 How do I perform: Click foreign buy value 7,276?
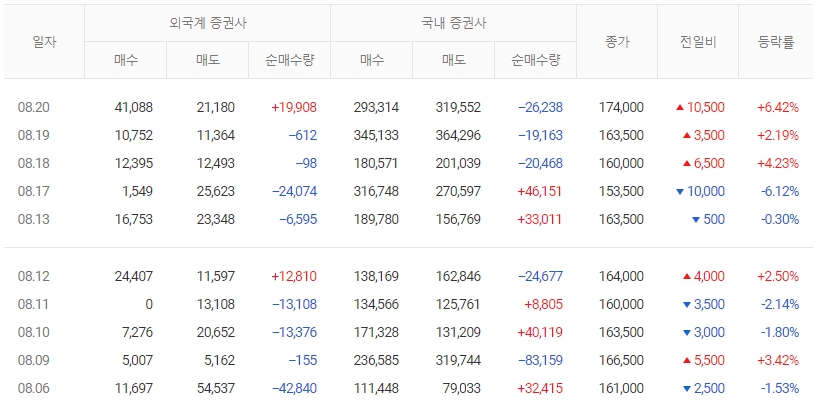139,332
